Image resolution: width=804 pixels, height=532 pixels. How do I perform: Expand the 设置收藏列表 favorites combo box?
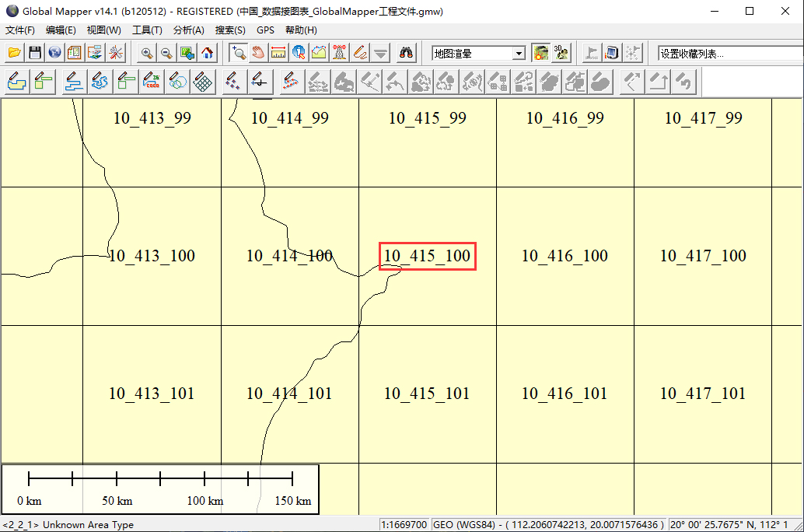[x=729, y=54]
